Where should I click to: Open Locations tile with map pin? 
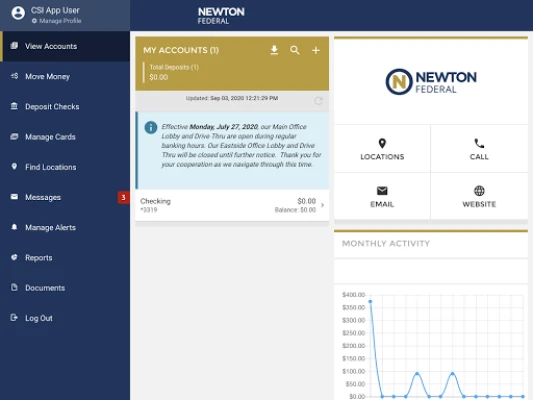382,149
